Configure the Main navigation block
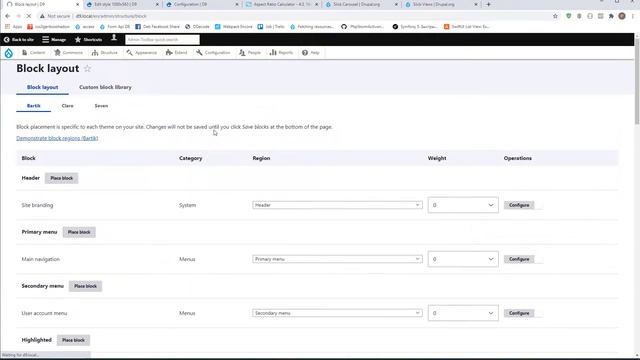The height and width of the screenshot is (360, 640). [x=519, y=259]
